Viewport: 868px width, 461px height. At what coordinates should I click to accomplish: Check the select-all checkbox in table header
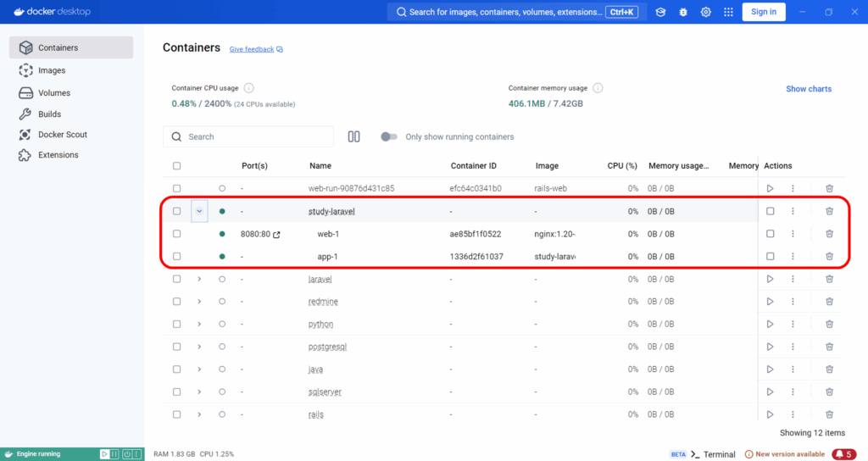click(x=176, y=166)
